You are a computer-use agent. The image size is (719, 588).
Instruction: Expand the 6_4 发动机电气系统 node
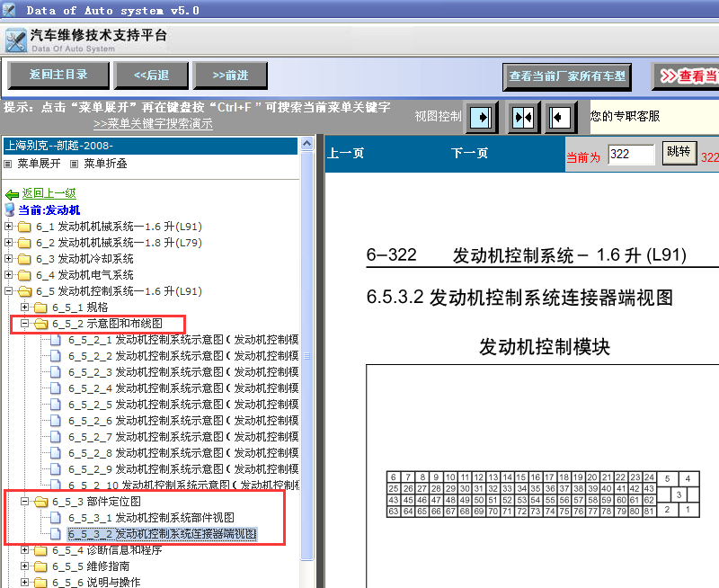point(8,275)
